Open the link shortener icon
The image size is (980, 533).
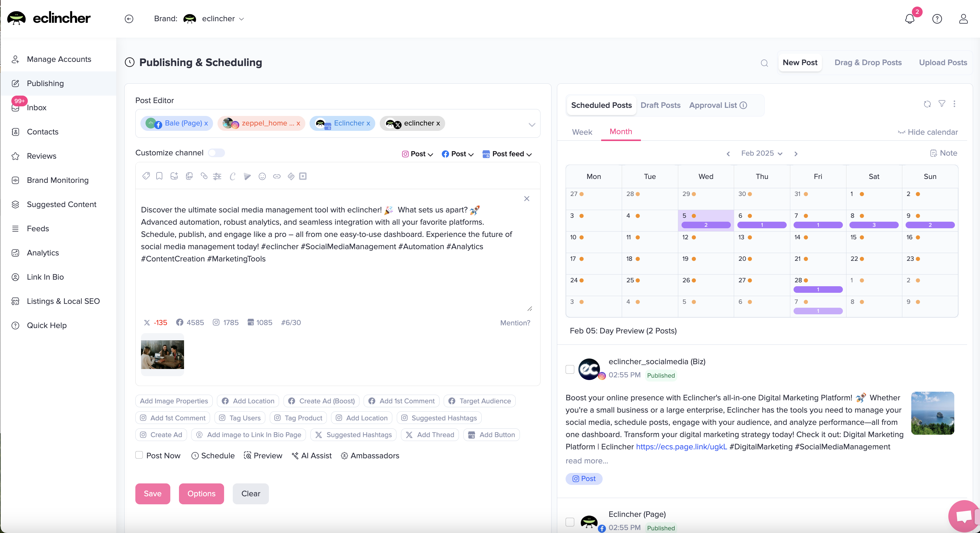click(x=277, y=176)
